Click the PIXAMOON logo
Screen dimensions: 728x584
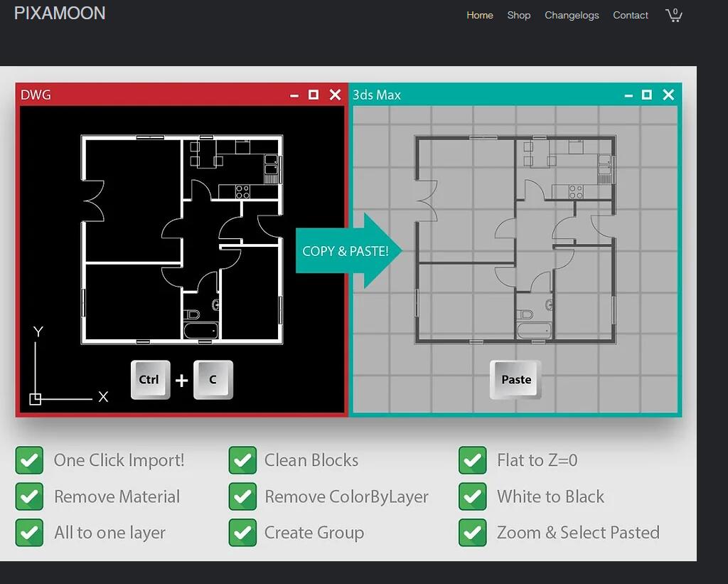click(x=60, y=14)
